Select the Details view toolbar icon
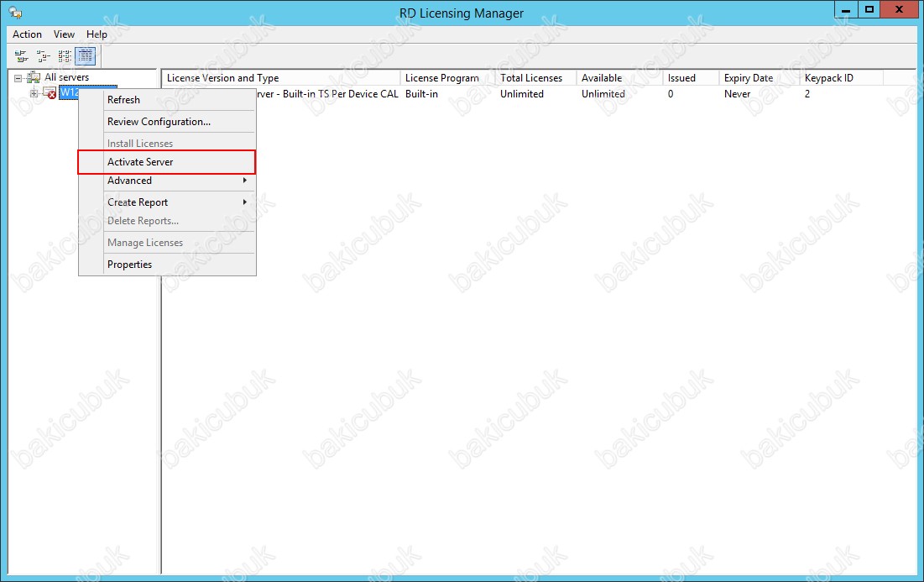Image resolution: width=924 pixels, height=582 pixels. [x=86, y=56]
